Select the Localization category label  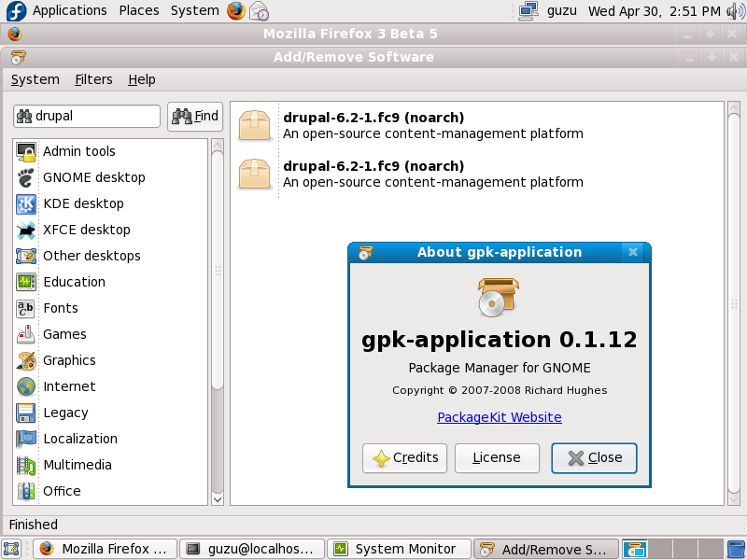tap(80, 439)
